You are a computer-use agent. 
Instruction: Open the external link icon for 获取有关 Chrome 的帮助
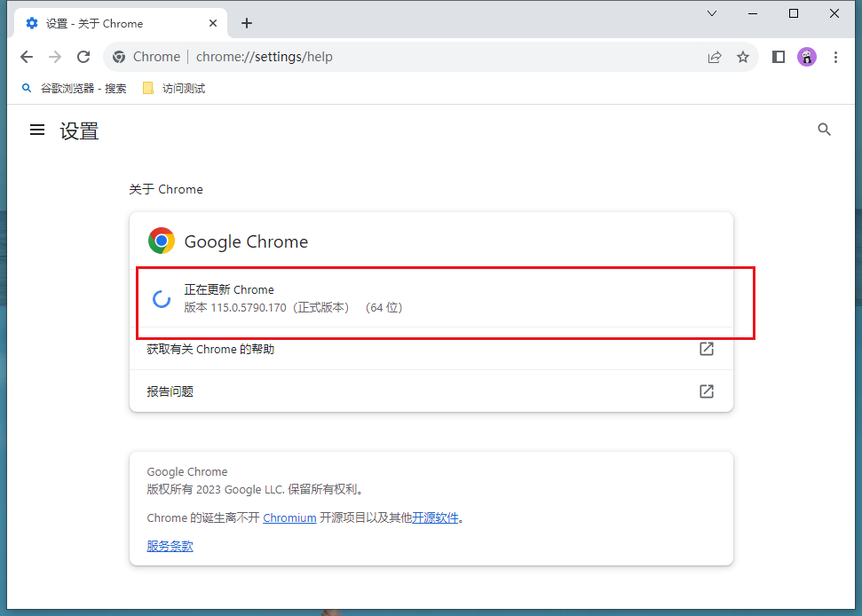point(707,349)
